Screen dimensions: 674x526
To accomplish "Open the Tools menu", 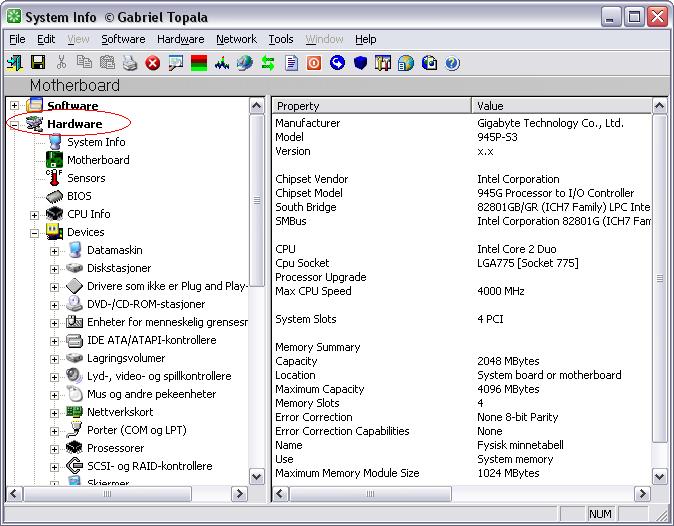I will 281,39.
